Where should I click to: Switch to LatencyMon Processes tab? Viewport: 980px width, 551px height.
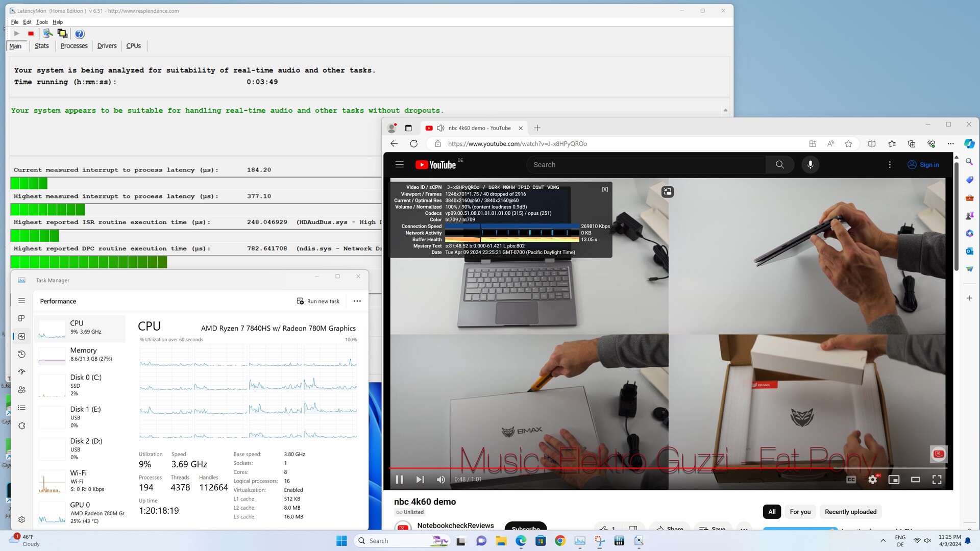74,46
